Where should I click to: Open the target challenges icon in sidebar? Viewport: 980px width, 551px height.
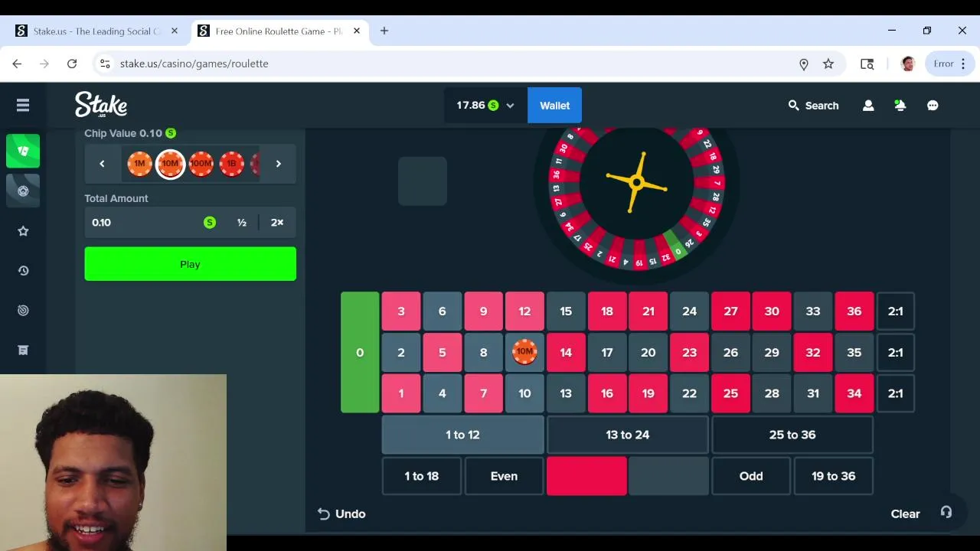(x=23, y=311)
